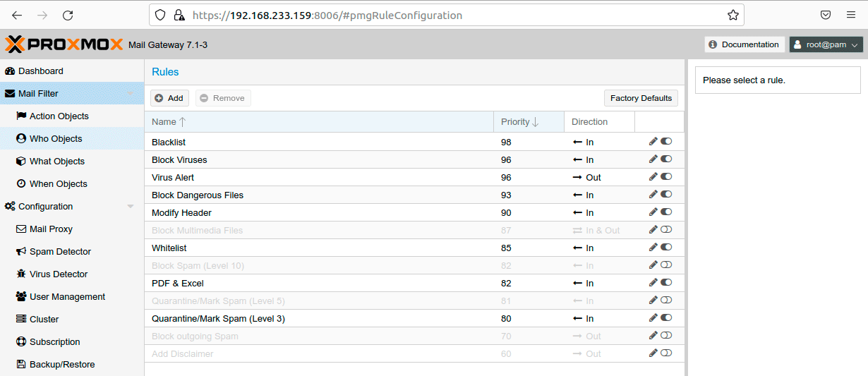The image size is (868, 376).
Task: Select the Virus Alert rule name
Action: [173, 177]
